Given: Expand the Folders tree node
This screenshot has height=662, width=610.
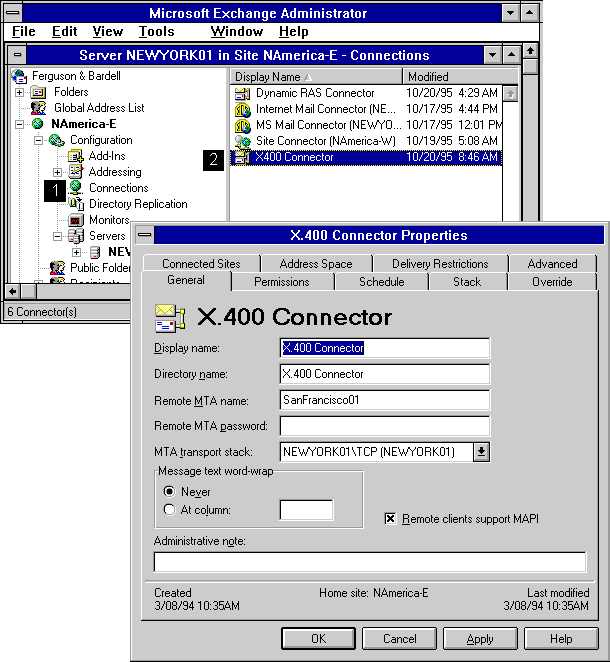Looking at the screenshot, I should pos(19,92).
